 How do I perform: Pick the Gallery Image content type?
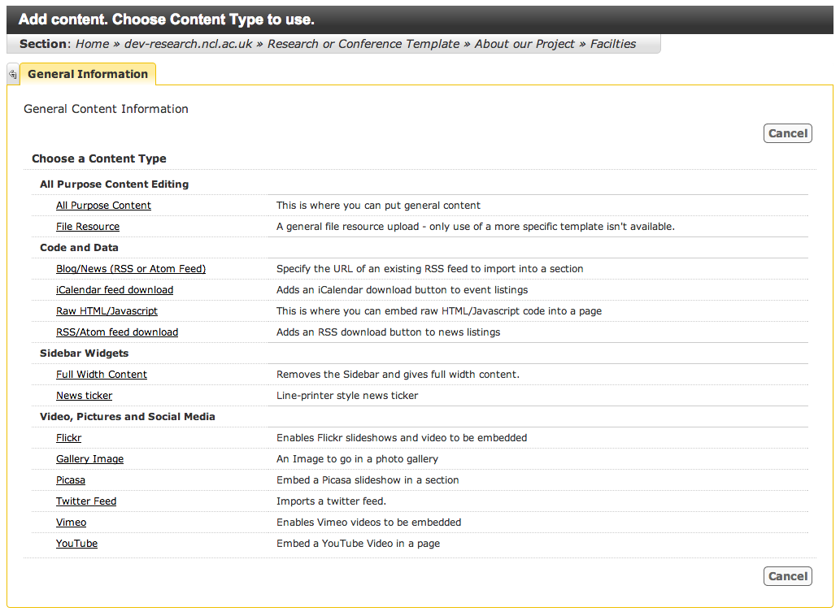pyautogui.click(x=89, y=459)
